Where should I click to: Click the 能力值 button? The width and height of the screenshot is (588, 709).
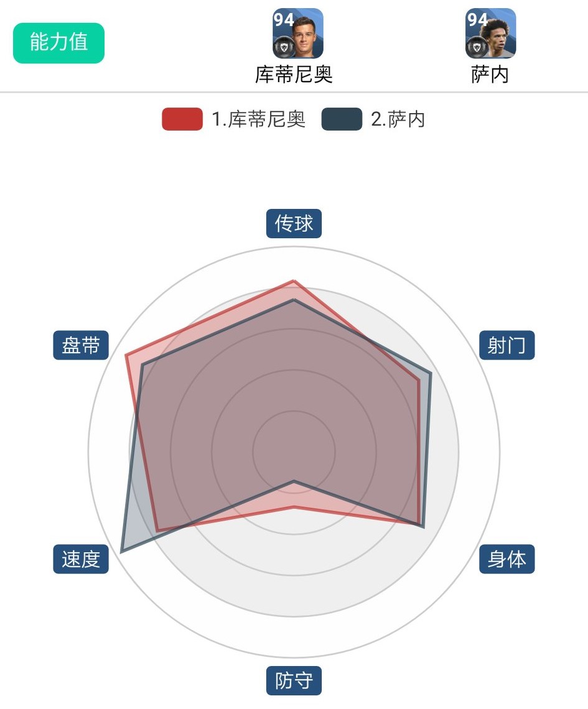[58, 43]
